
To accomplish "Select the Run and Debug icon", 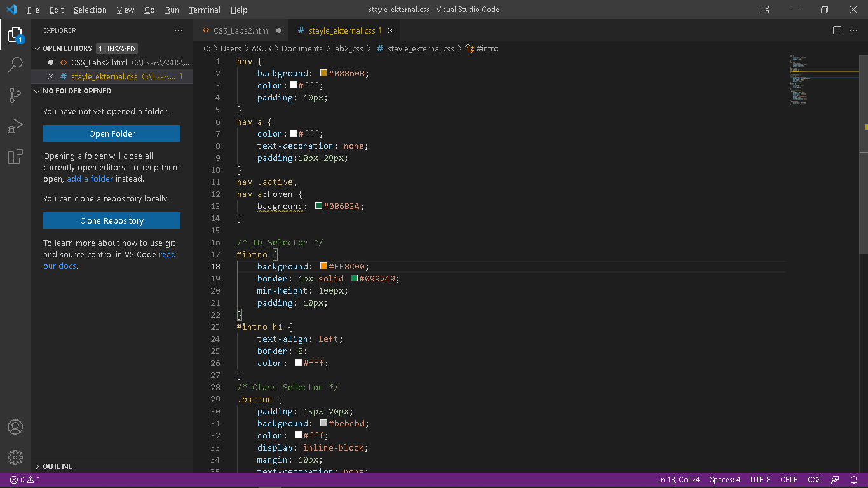I will 15,126.
